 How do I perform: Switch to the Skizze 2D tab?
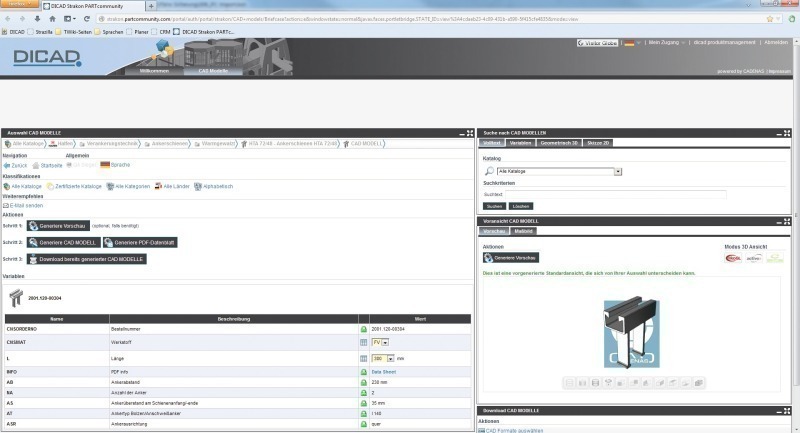point(598,143)
